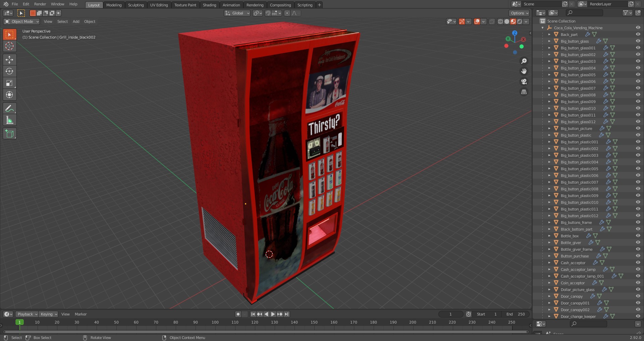
Task: Play the animation forward
Action: pyautogui.click(x=273, y=314)
